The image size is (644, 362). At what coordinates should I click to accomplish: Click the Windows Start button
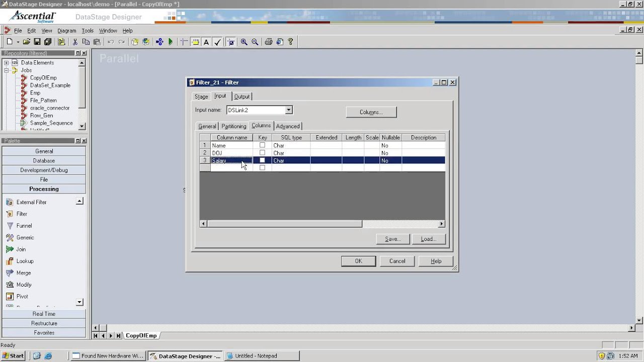[14, 356]
